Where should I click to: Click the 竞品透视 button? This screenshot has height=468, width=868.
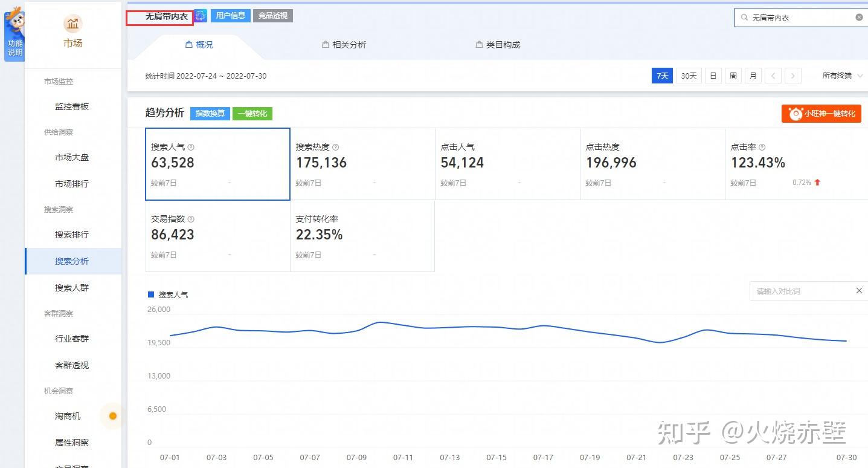click(x=273, y=16)
